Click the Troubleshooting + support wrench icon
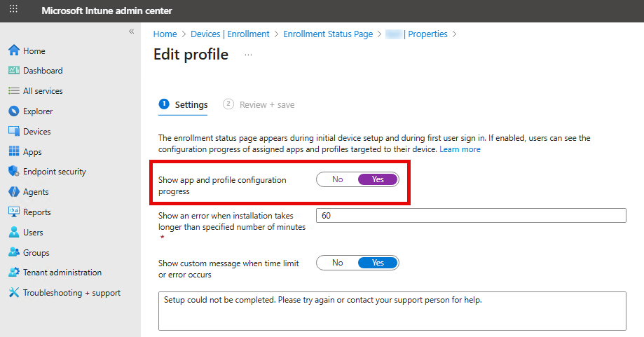Viewport: 644px width, 337px height. pyautogui.click(x=14, y=292)
